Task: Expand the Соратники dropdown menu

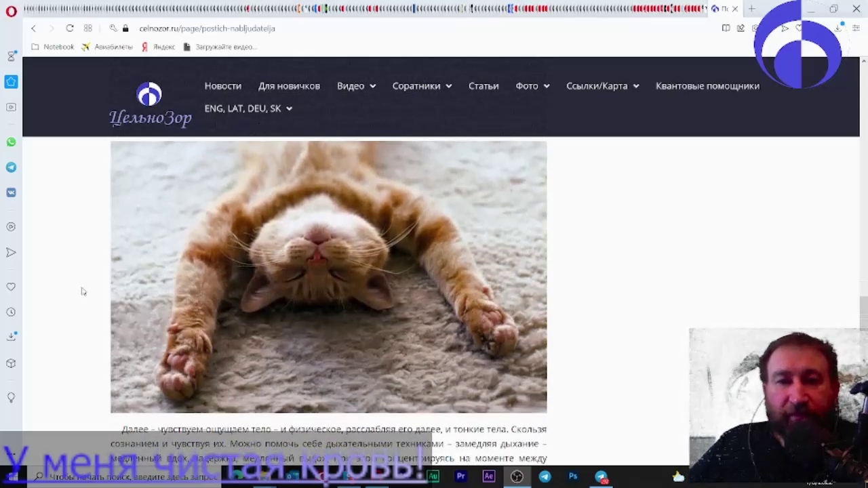Action: click(421, 86)
